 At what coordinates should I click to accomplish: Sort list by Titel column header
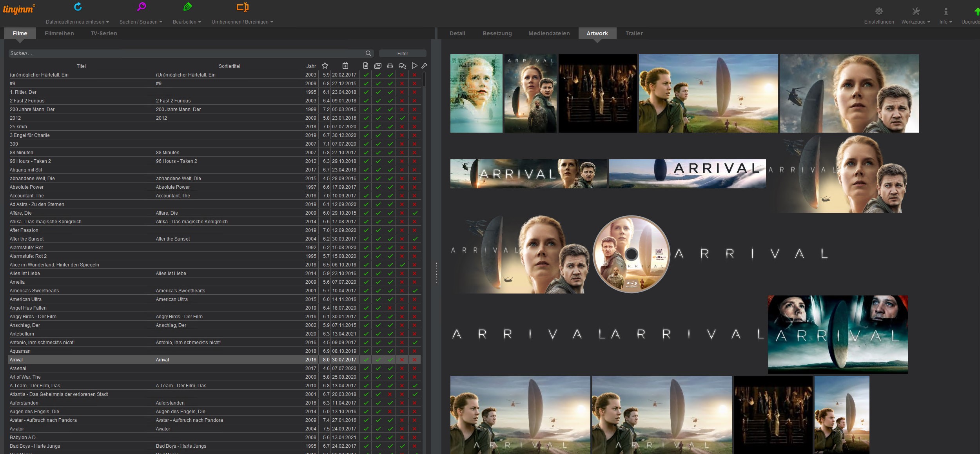pos(81,66)
